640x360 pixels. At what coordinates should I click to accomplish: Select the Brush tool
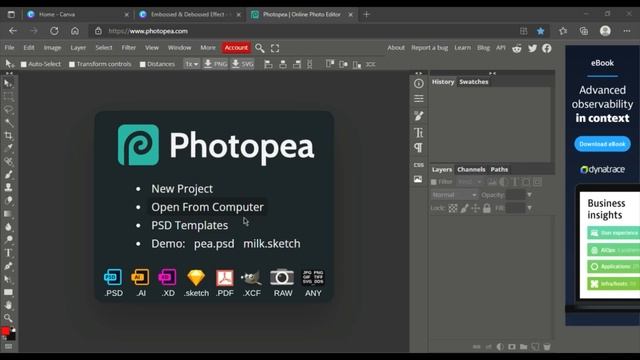8,175
